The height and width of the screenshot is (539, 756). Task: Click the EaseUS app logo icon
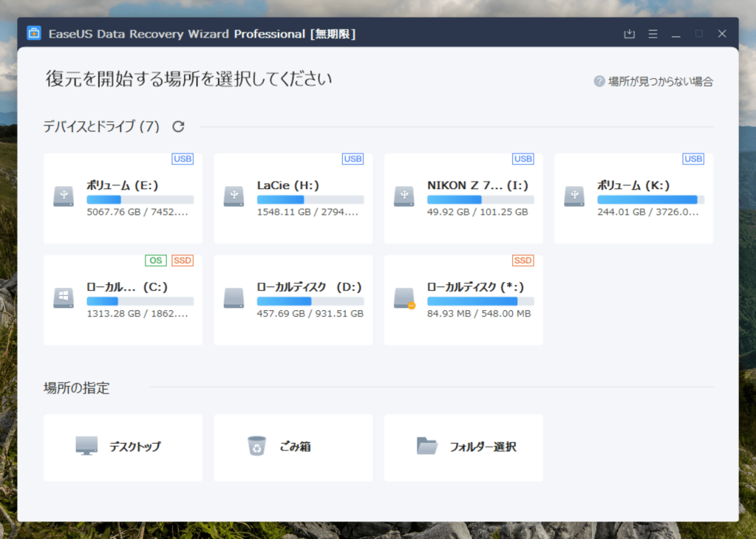[34, 34]
